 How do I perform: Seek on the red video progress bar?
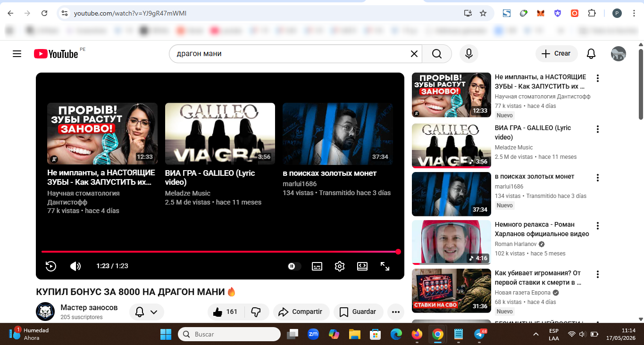[220, 252]
